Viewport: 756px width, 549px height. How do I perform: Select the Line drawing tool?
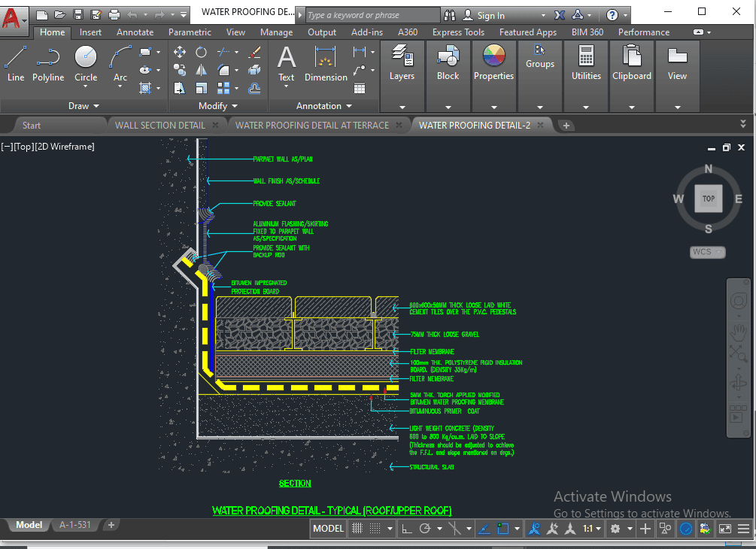(x=16, y=63)
